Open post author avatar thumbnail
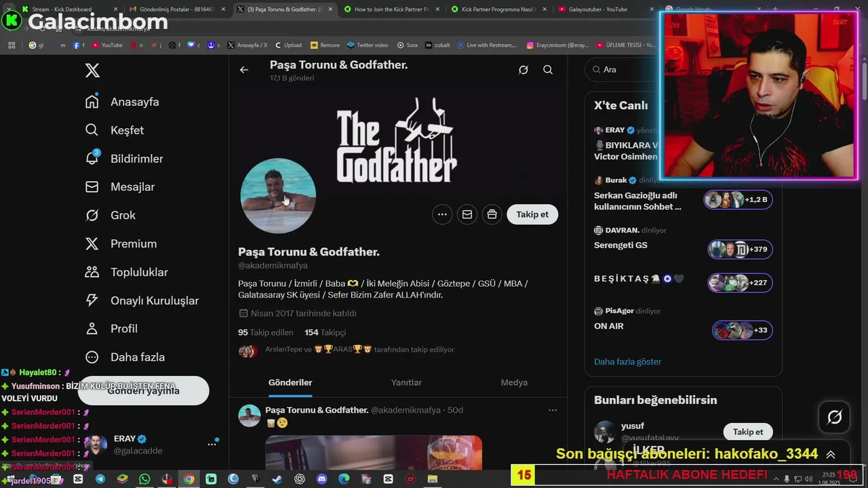 click(250, 415)
